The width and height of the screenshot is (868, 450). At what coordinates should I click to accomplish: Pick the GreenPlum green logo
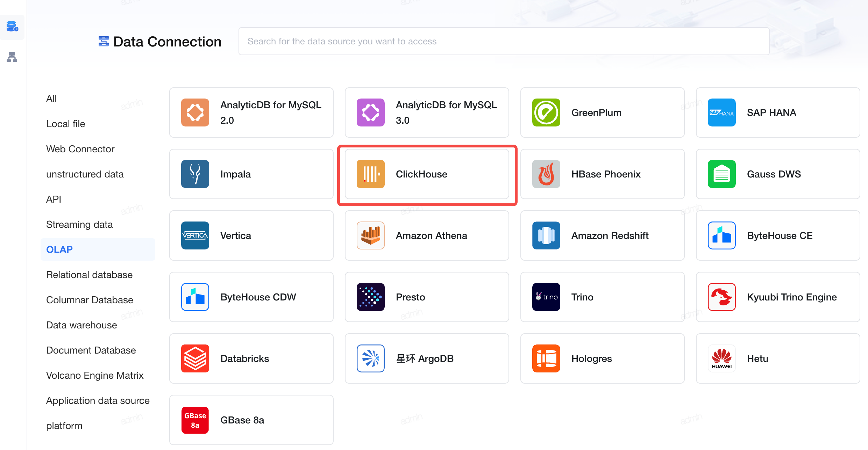coord(546,112)
